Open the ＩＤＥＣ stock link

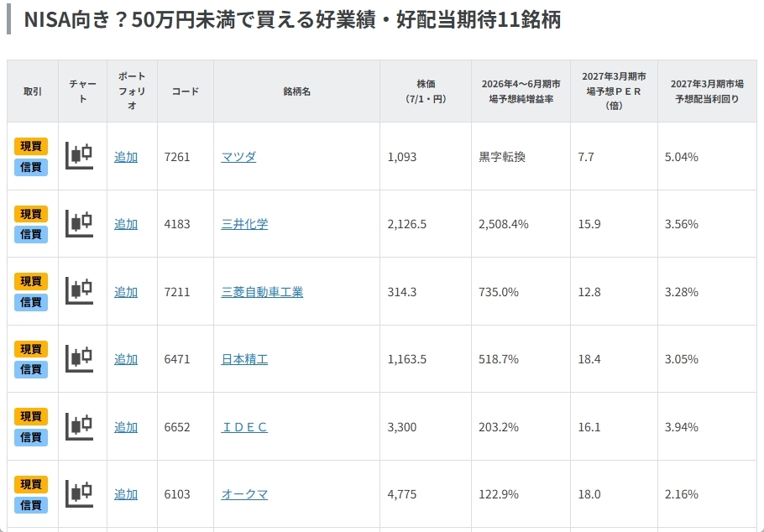(x=244, y=427)
